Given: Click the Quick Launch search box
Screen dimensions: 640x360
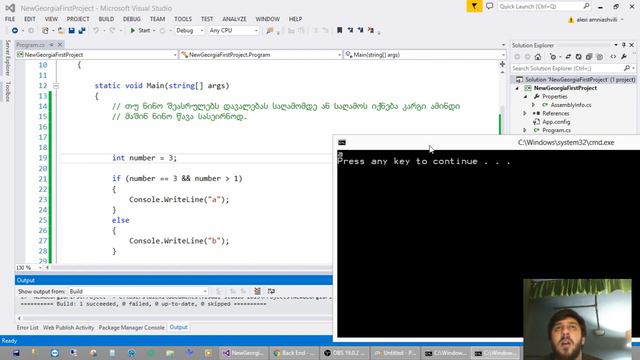Looking at the screenshot, I should coord(544,6).
